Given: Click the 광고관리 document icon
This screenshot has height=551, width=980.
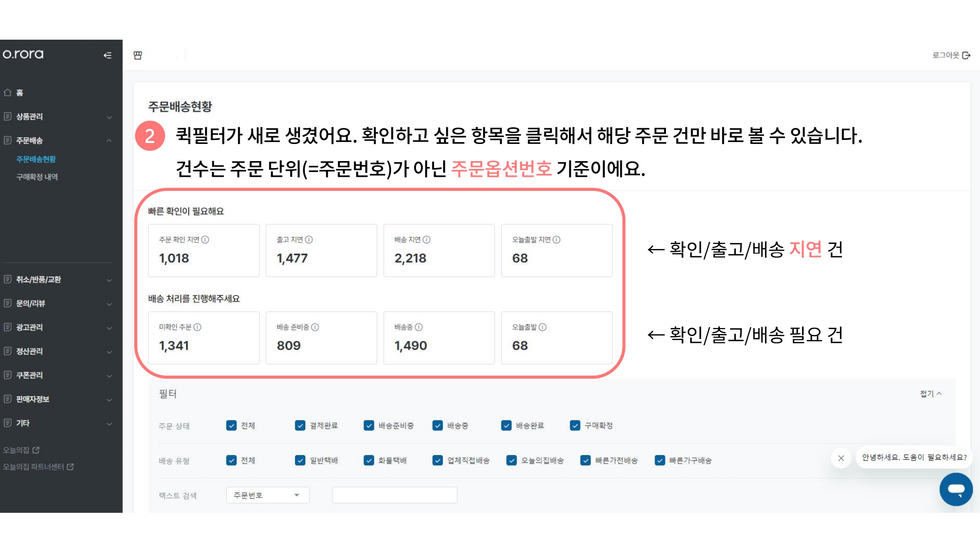Looking at the screenshot, I should pyautogui.click(x=7, y=327).
